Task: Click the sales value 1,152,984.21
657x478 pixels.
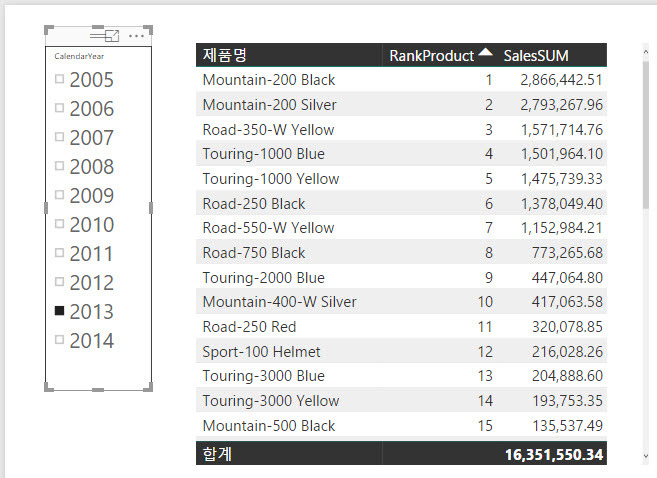Action: click(x=561, y=228)
